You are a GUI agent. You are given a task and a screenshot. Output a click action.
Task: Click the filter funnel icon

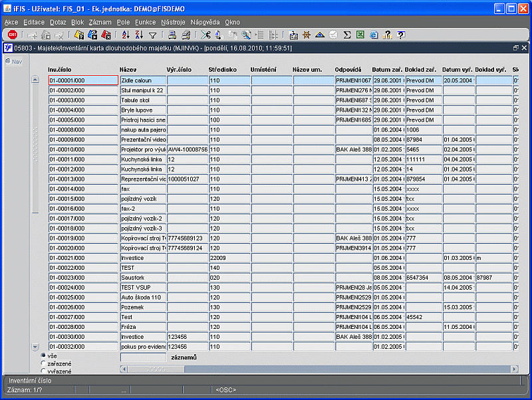coord(153,35)
